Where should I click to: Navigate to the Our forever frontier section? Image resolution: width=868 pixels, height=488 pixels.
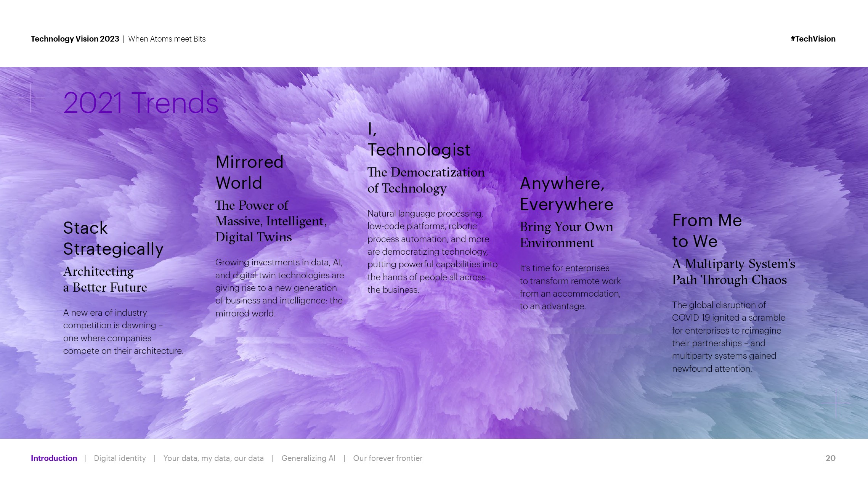388,458
